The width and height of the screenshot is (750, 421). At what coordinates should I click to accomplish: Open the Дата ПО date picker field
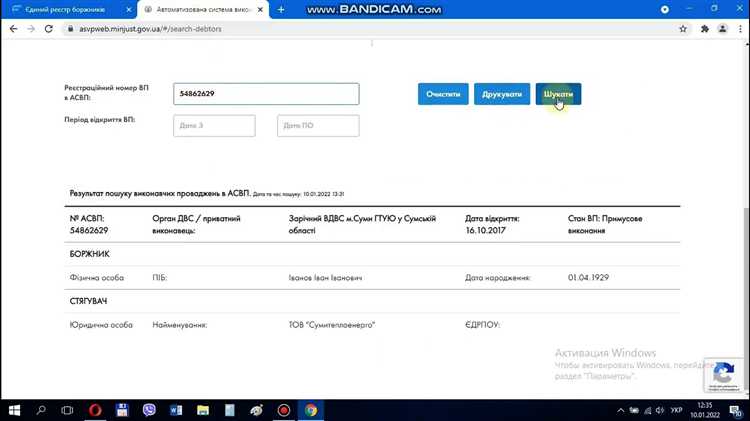tap(318, 125)
